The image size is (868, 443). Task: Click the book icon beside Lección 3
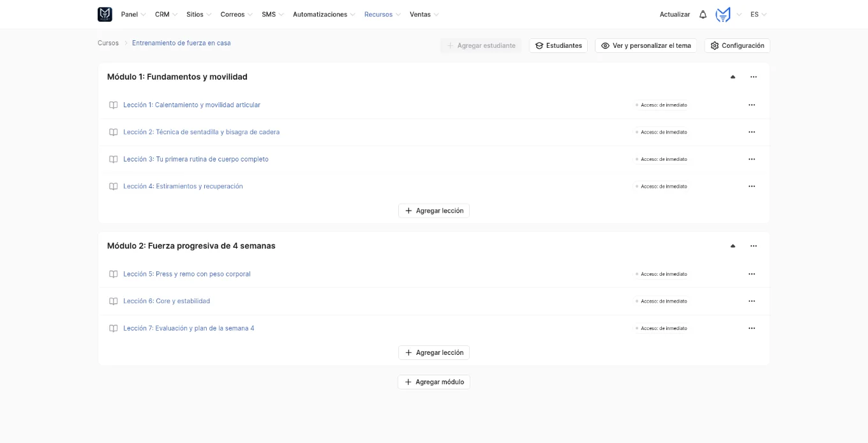(114, 159)
